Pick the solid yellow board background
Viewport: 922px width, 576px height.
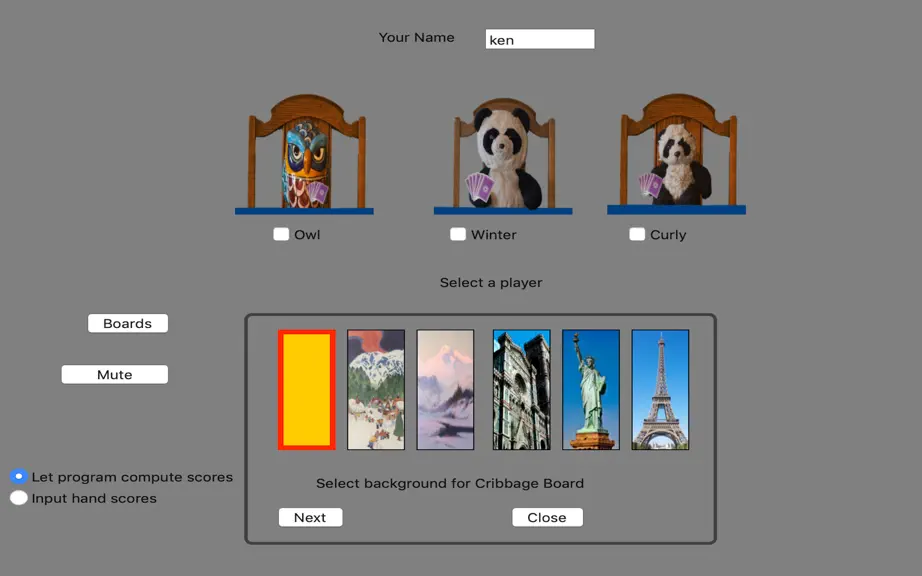pyautogui.click(x=307, y=390)
